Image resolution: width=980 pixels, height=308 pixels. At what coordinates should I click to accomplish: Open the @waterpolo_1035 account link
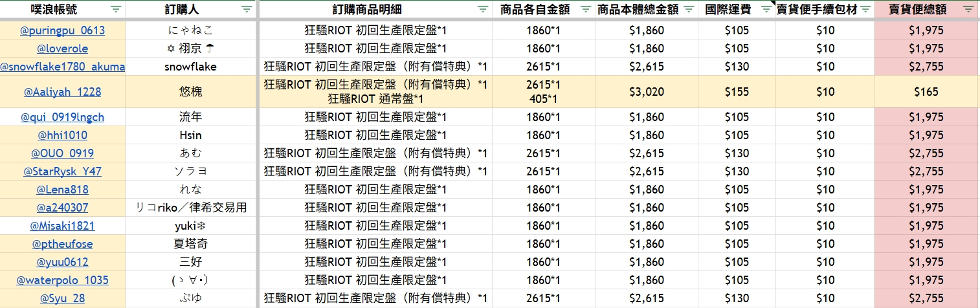click(63, 280)
